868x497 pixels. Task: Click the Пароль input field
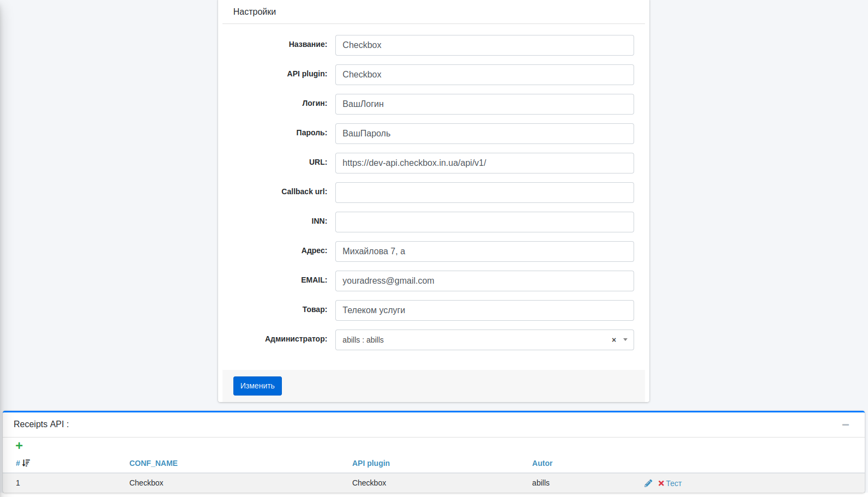point(484,134)
